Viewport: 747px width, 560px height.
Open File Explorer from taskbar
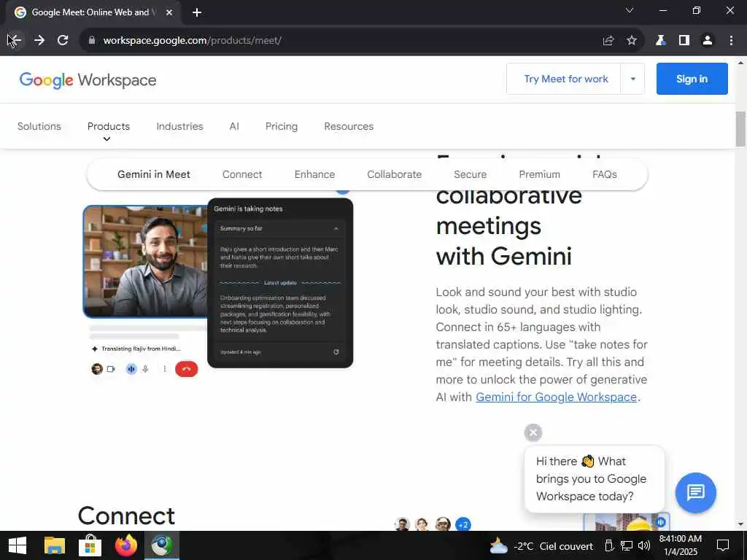coord(54,545)
